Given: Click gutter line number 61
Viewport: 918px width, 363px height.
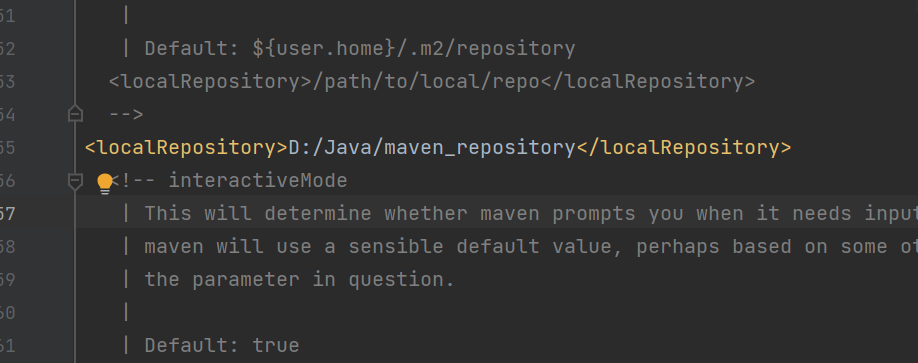Looking at the screenshot, I should tap(8, 345).
